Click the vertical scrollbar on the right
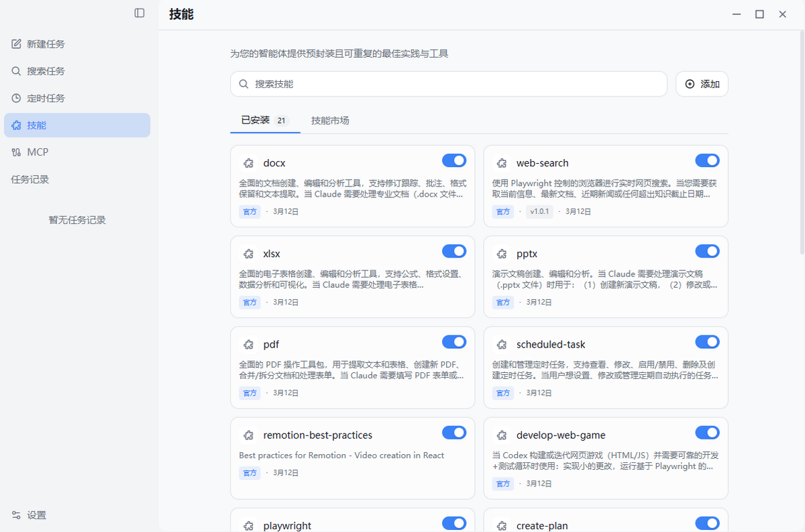This screenshot has width=805, height=532. 802,134
